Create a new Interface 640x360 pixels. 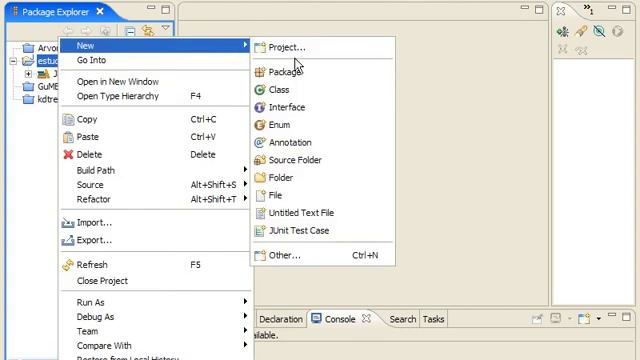coord(322,107)
